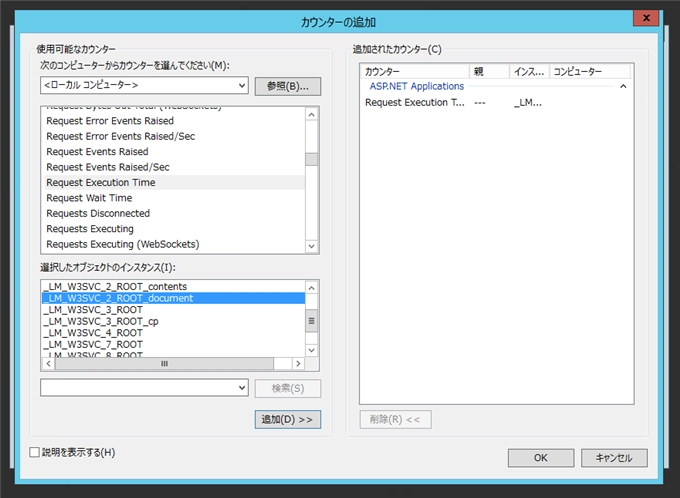Click the 親 column header
Viewport: 680px width, 498px height.
point(490,72)
